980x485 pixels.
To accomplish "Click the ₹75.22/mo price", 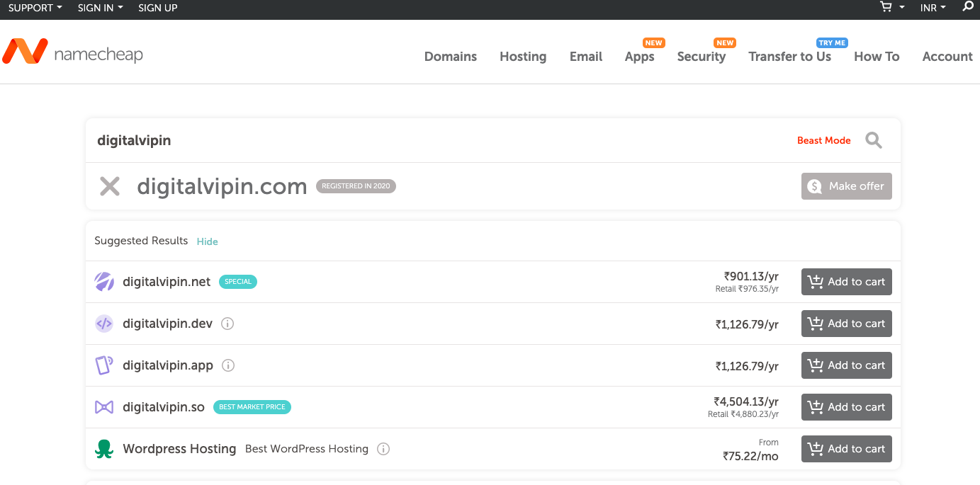I will coord(750,457).
